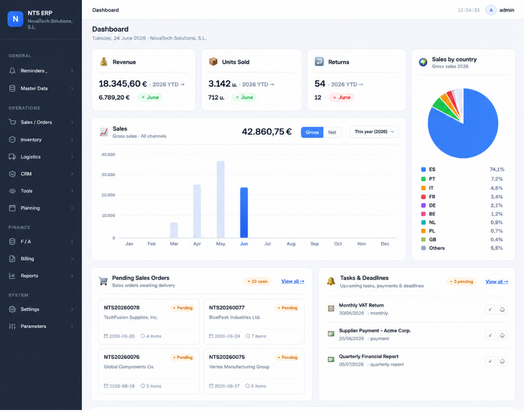Expand the Inventory chevron
The image size is (524, 411).
72,140
